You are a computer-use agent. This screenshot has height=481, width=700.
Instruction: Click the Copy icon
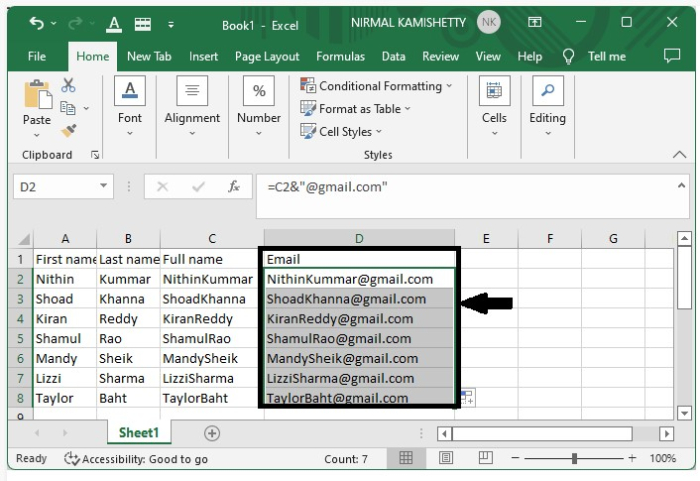pos(68,108)
